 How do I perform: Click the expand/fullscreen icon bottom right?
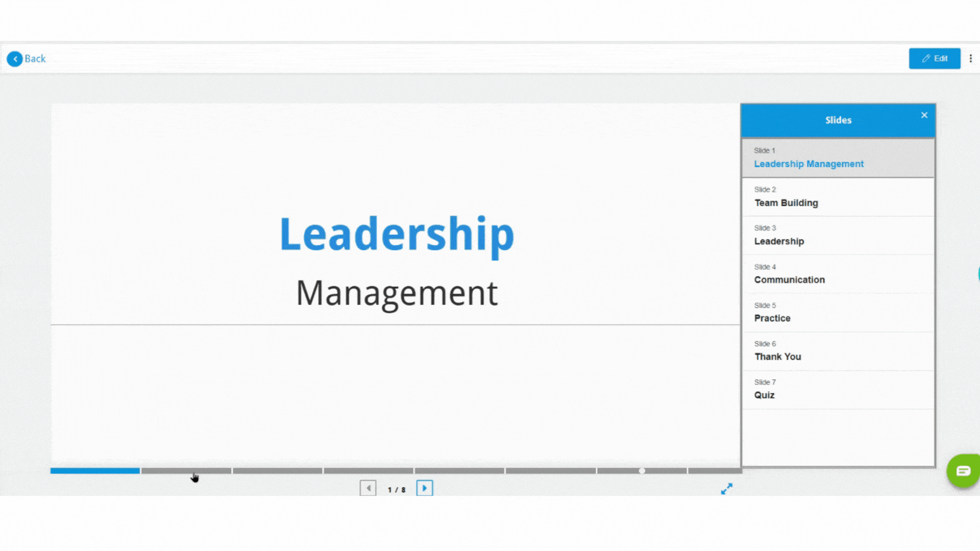click(x=726, y=488)
